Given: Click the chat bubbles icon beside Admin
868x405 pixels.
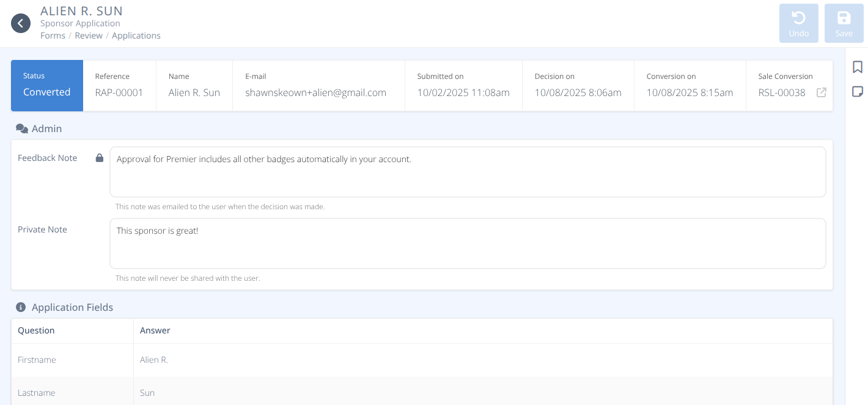Looking at the screenshot, I should [x=22, y=128].
